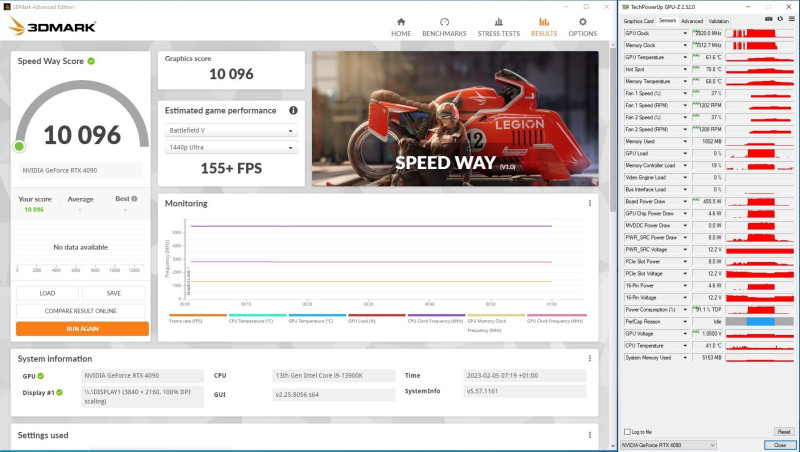Switch to the Validation tab in GPU-Z

(718, 21)
